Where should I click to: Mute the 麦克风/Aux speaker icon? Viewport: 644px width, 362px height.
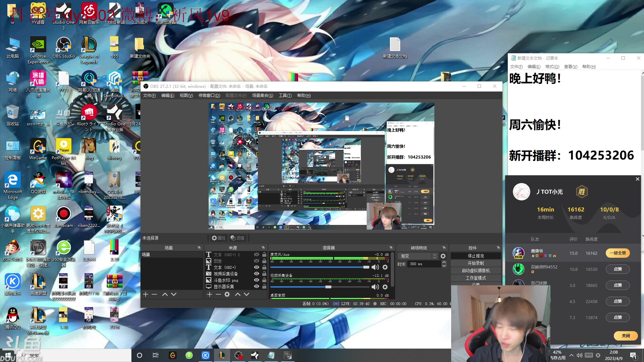click(375, 267)
